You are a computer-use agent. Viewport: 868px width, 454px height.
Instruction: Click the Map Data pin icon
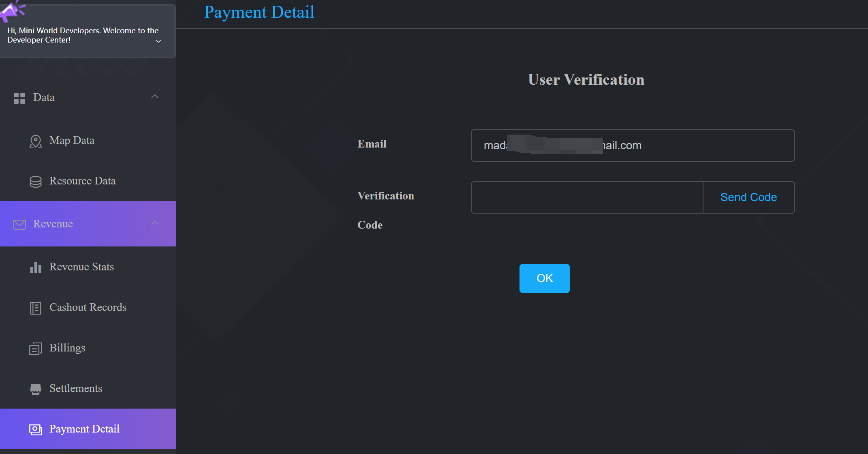(x=36, y=141)
